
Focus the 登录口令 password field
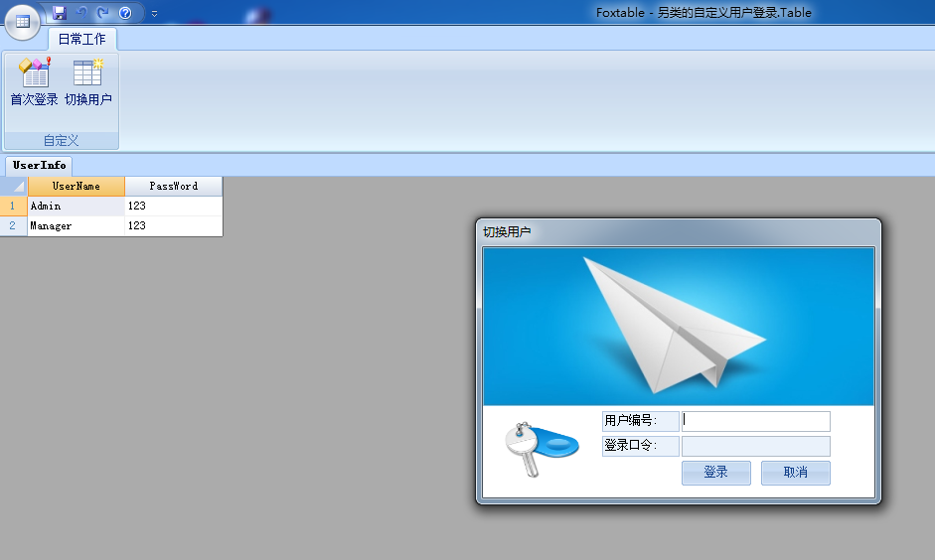point(755,446)
